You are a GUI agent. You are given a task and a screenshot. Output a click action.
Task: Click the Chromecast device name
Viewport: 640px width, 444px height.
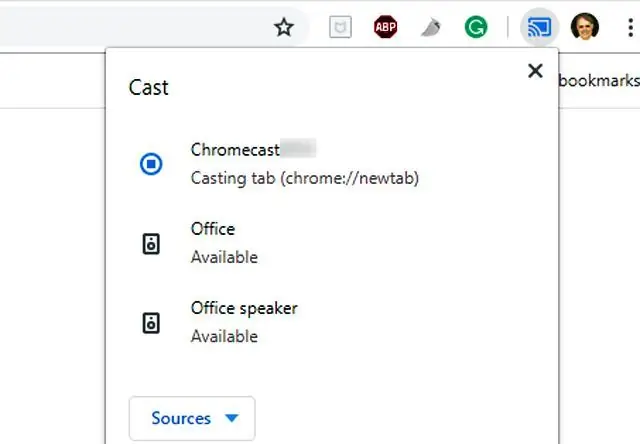[235, 150]
